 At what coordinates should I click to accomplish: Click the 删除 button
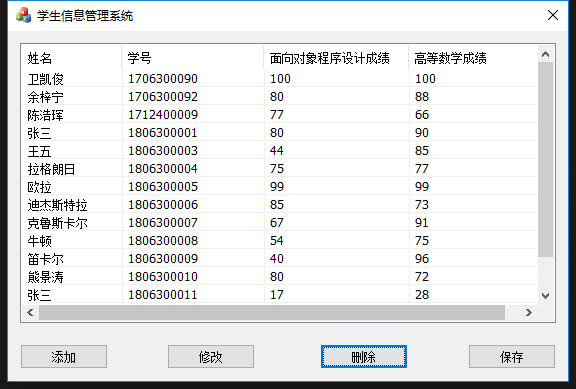tap(364, 356)
